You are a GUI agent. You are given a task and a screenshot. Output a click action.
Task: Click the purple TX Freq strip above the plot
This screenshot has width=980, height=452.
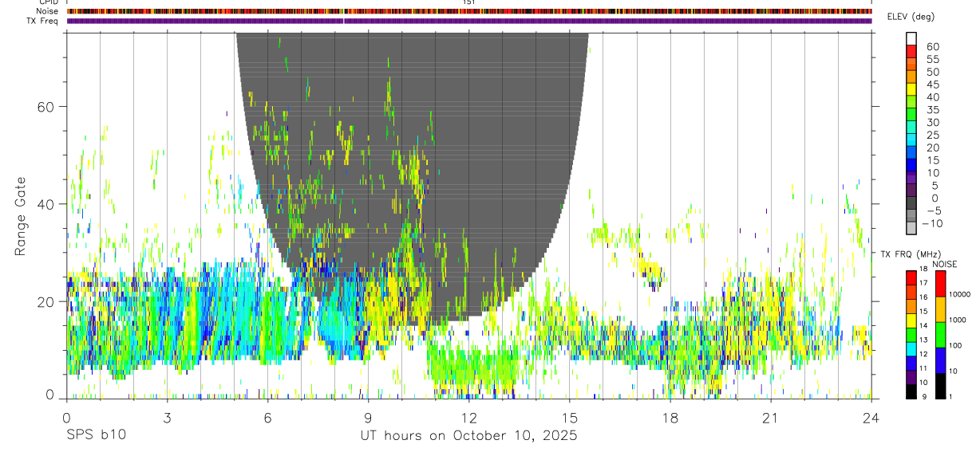coord(468,21)
